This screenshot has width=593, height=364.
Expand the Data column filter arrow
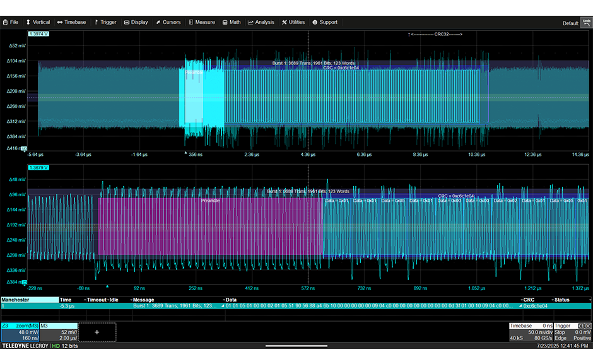pos(223,300)
